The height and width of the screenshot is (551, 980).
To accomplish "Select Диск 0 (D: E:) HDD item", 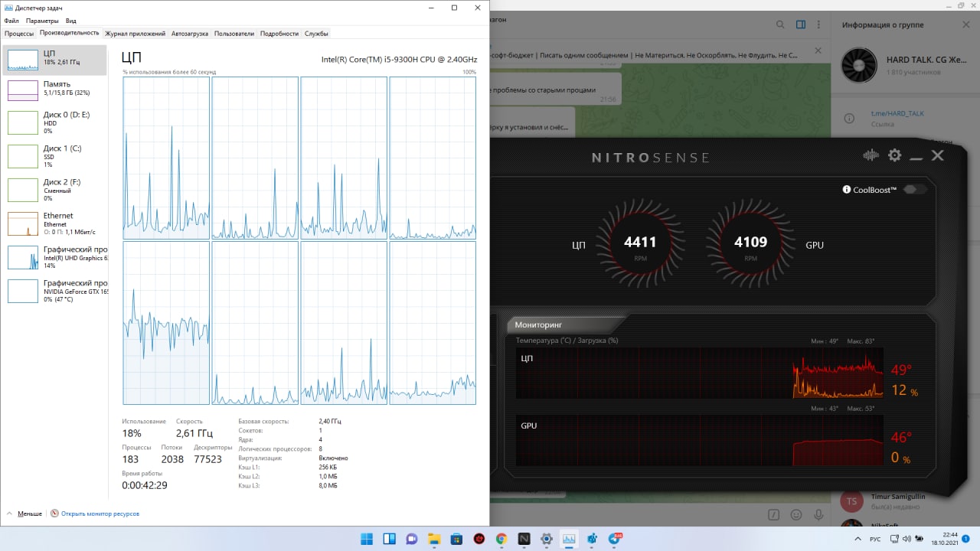I will [x=55, y=122].
